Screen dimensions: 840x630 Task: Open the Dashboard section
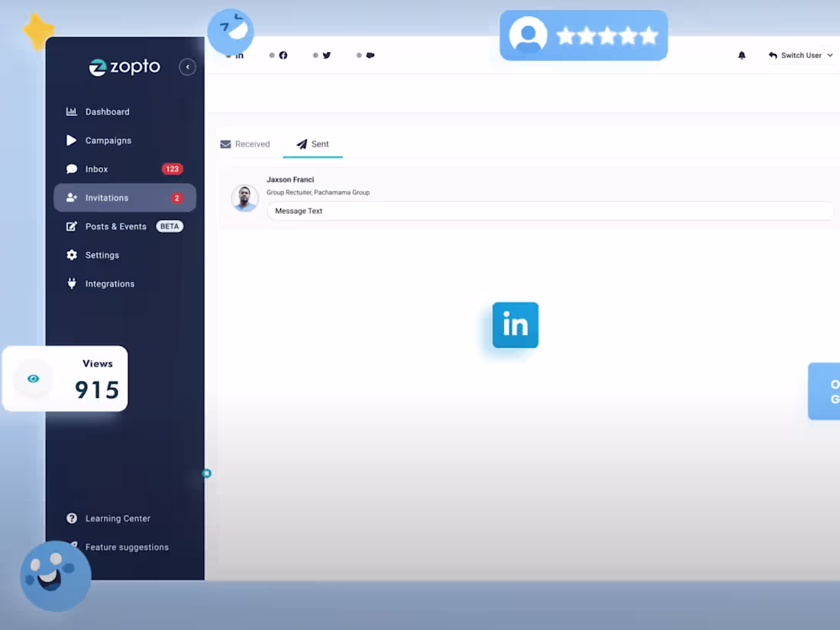pos(107,111)
